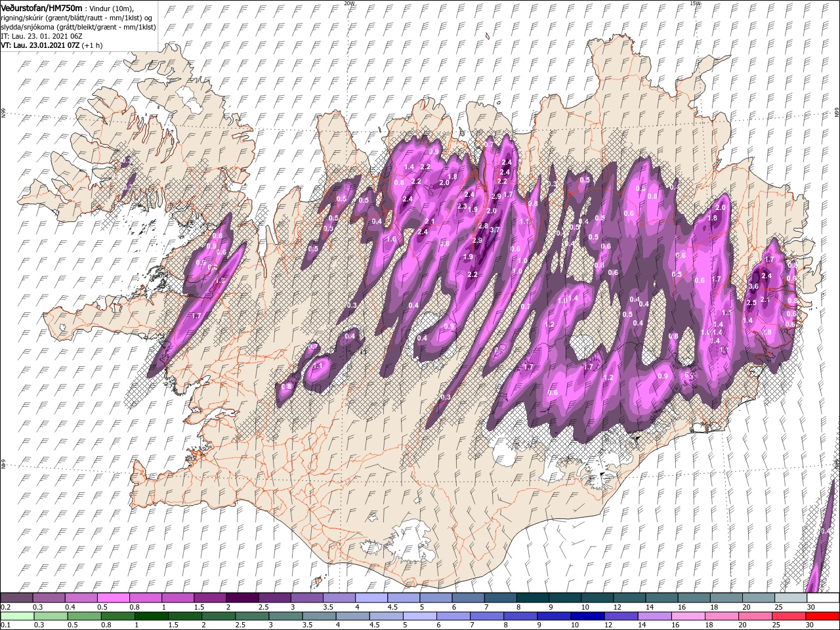
Task: Click the 'Veðurstofan/HM750m' title text
Action: click(41, 7)
